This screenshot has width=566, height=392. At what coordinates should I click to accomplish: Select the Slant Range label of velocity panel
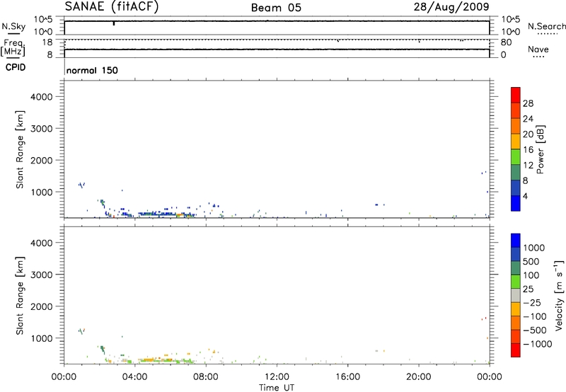[20, 296]
